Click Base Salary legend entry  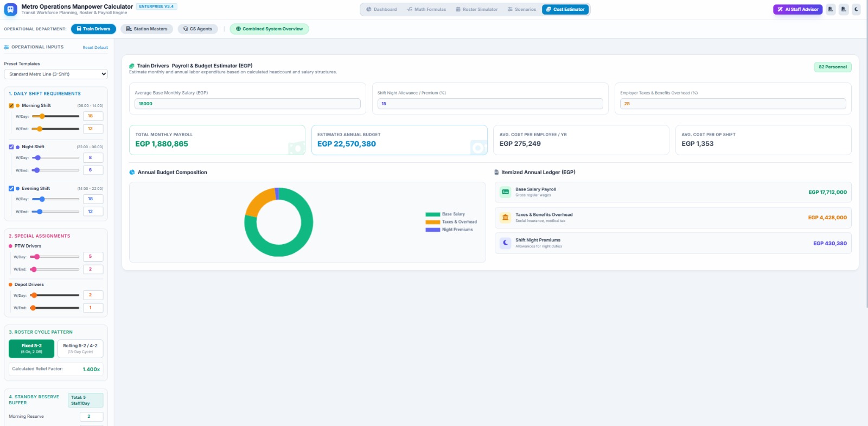[445, 214]
